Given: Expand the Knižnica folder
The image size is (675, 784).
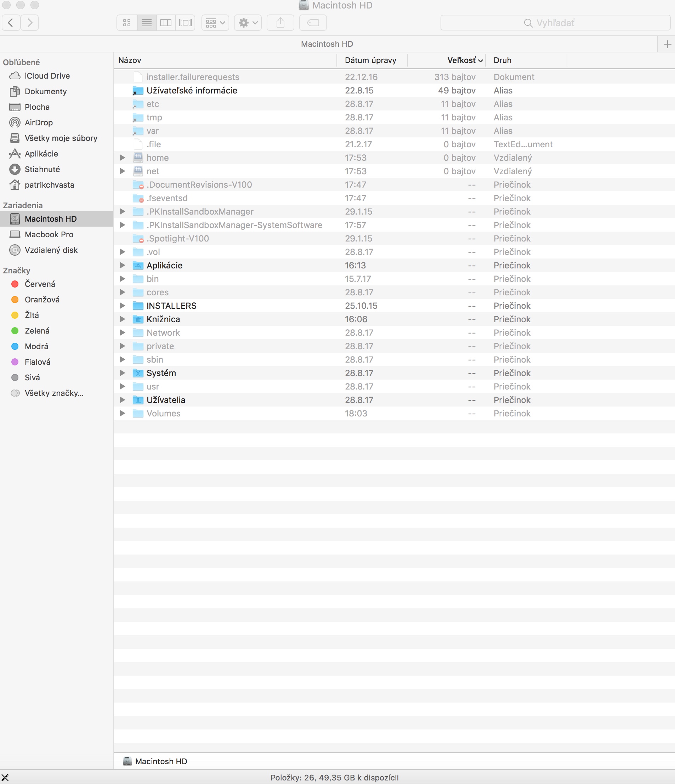Looking at the screenshot, I should [122, 319].
